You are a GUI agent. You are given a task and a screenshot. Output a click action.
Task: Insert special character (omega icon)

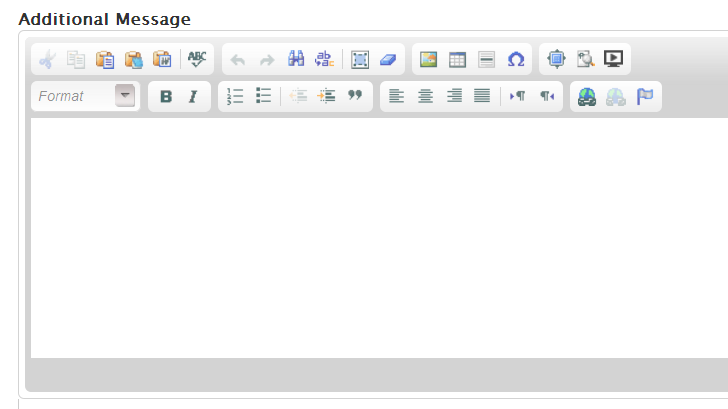515,60
